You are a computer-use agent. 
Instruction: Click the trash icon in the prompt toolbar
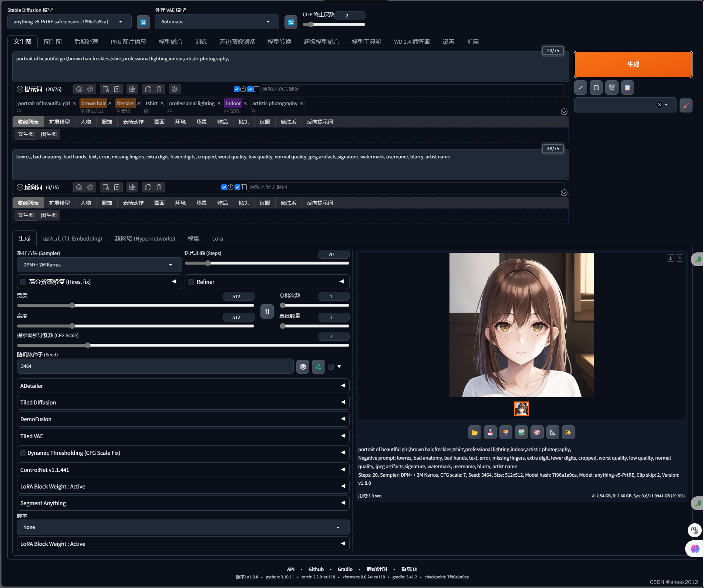(159, 89)
